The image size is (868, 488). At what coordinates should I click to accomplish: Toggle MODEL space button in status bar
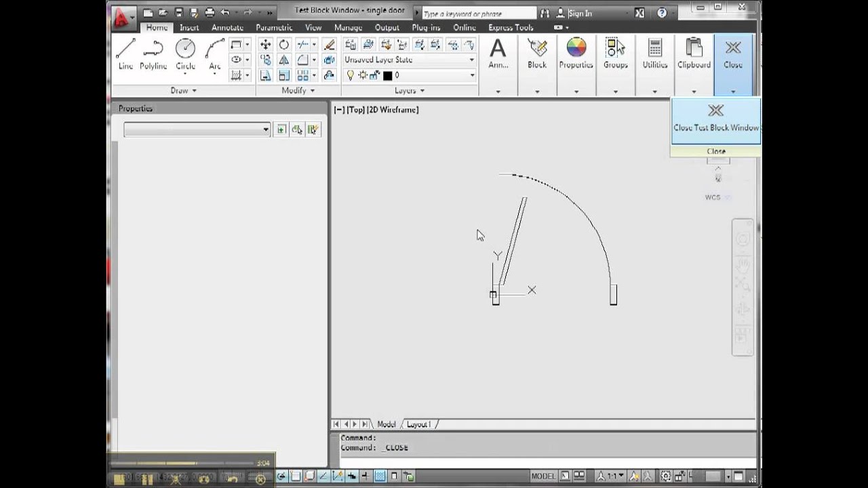click(x=543, y=476)
